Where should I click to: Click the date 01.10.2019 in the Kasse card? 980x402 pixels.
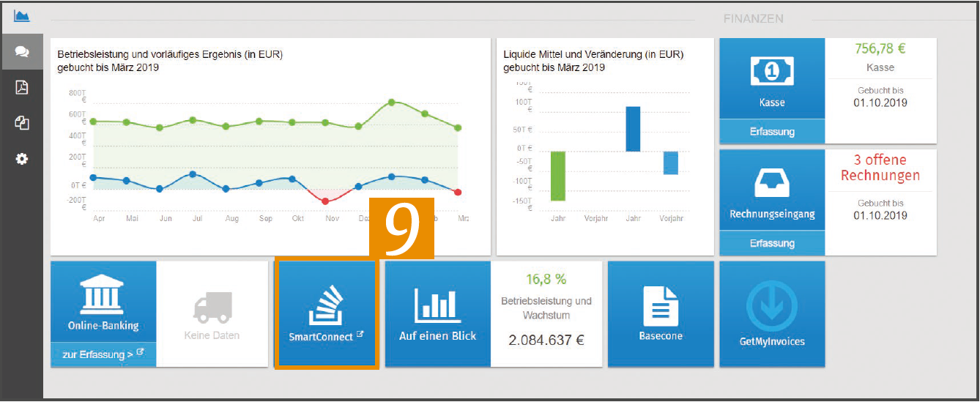(x=880, y=103)
